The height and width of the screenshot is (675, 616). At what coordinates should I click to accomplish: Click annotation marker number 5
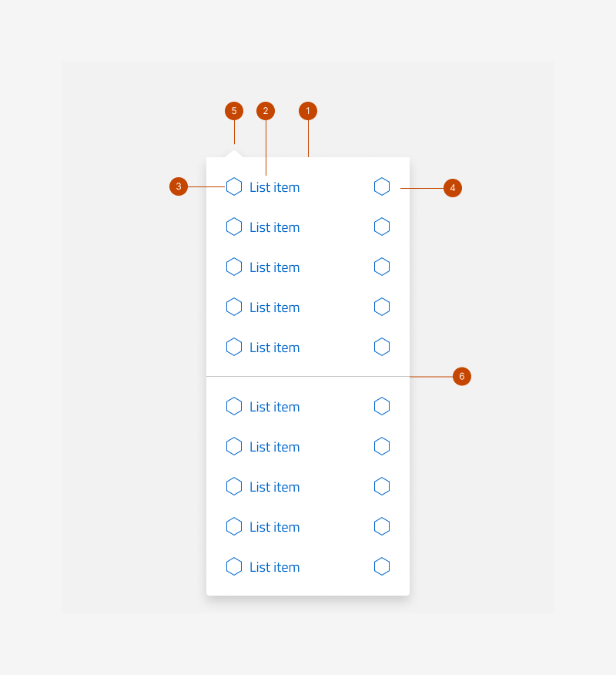tap(233, 111)
